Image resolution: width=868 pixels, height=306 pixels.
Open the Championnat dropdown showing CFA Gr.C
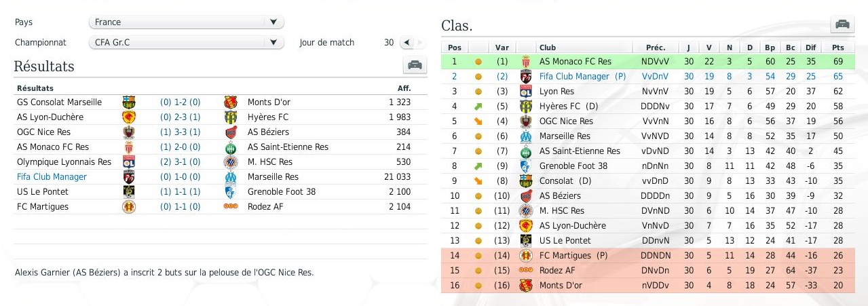pyautogui.click(x=186, y=43)
